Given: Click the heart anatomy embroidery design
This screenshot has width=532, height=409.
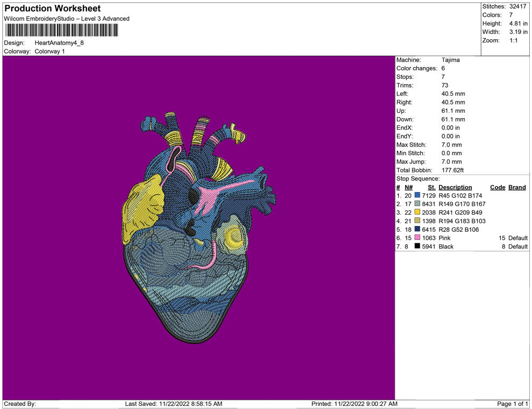Looking at the screenshot, I should (198, 225).
